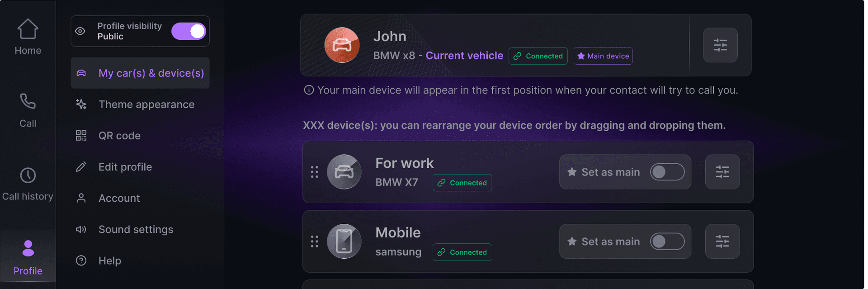Open Call history in the sidebar

(28, 184)
